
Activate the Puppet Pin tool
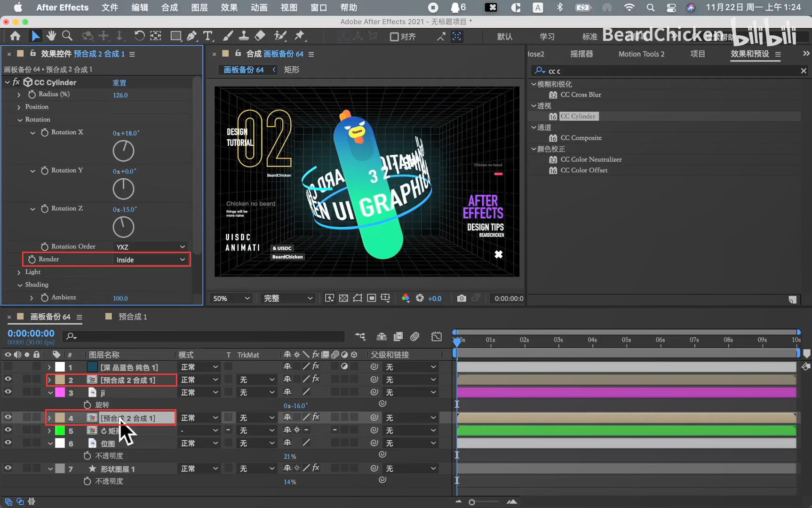(x=299, y=36)
